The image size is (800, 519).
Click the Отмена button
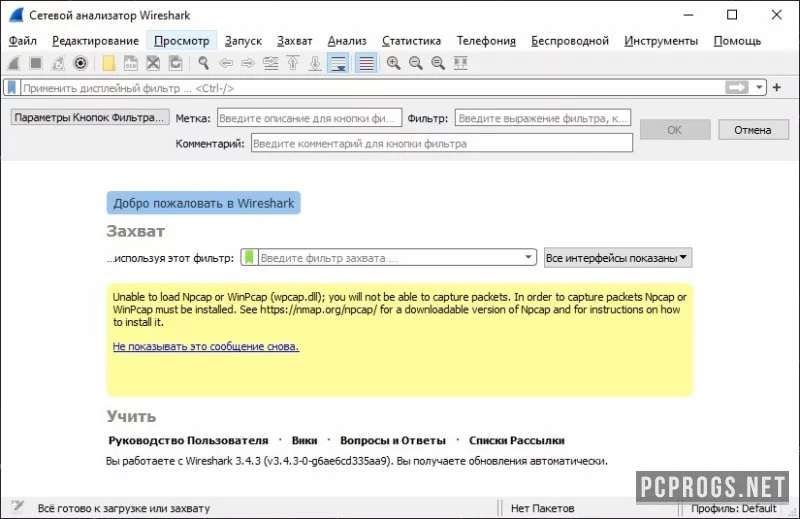[x=753, y=130]
